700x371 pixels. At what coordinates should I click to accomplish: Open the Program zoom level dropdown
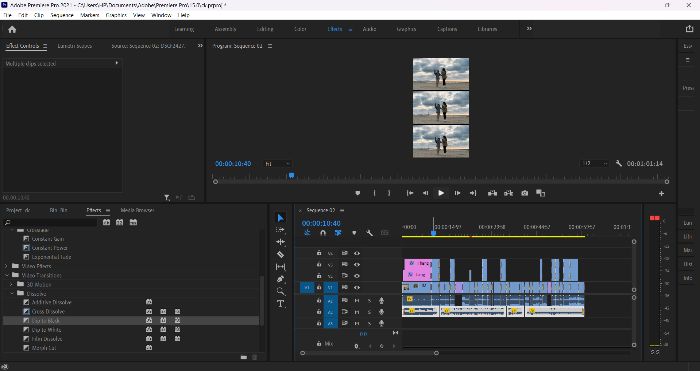tap(277, 164)
